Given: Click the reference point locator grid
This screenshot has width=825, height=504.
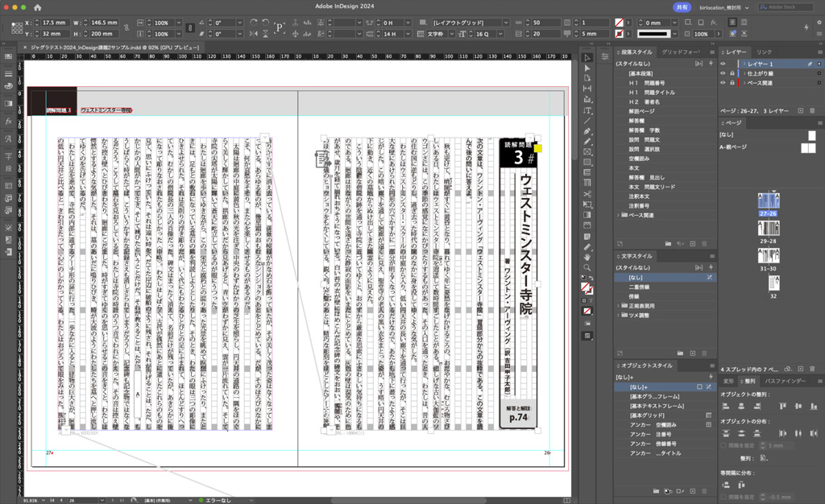Looking at the screenshot, I should [x=17, y=28].
